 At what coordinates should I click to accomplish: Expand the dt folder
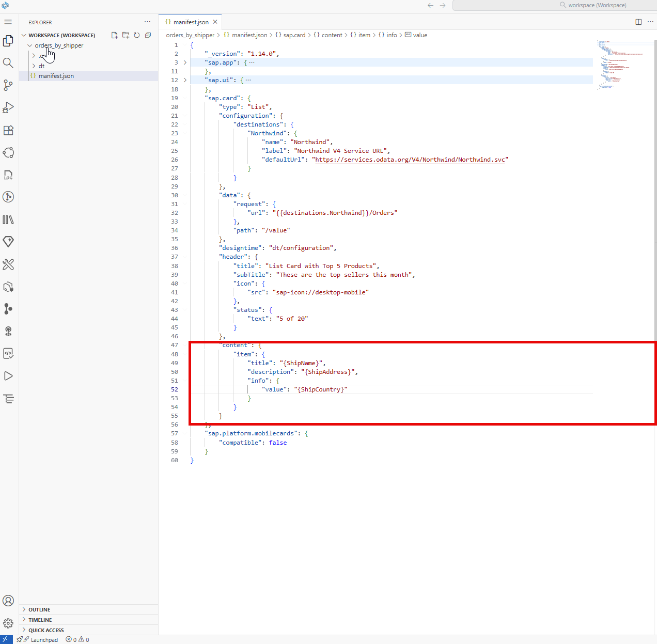point(34,66)
